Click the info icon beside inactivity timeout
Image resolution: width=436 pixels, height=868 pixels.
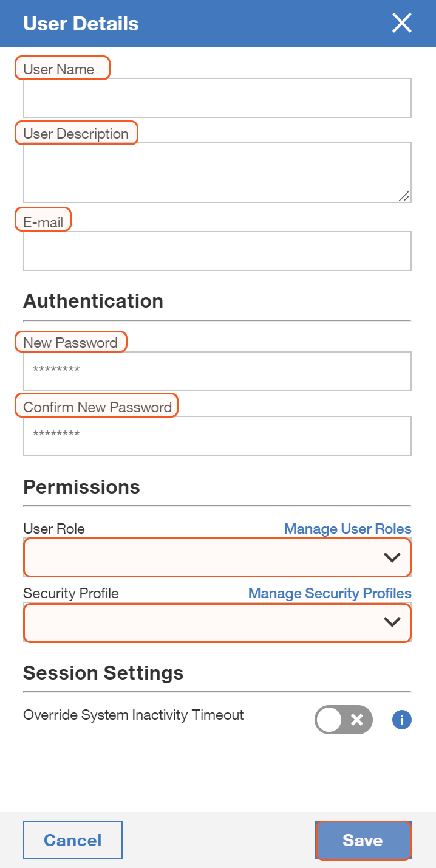(x=402, y=720)
